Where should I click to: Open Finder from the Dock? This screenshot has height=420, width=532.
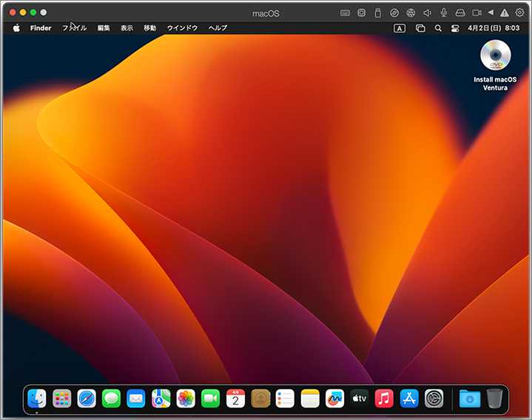[37, 399]
